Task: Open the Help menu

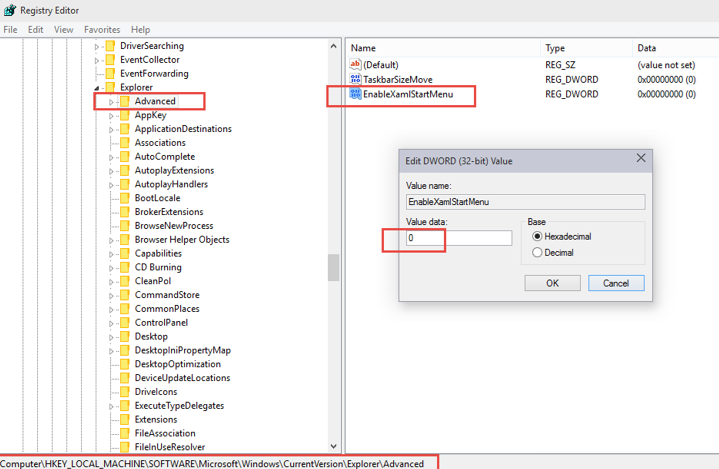Action: tap(140, 29)
